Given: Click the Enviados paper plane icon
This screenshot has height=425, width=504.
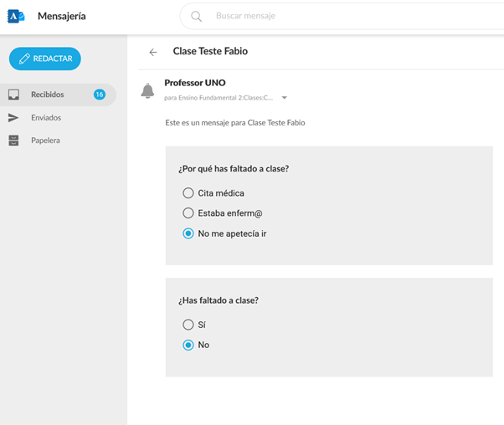Looking at the screenshot, I should 13,118.
